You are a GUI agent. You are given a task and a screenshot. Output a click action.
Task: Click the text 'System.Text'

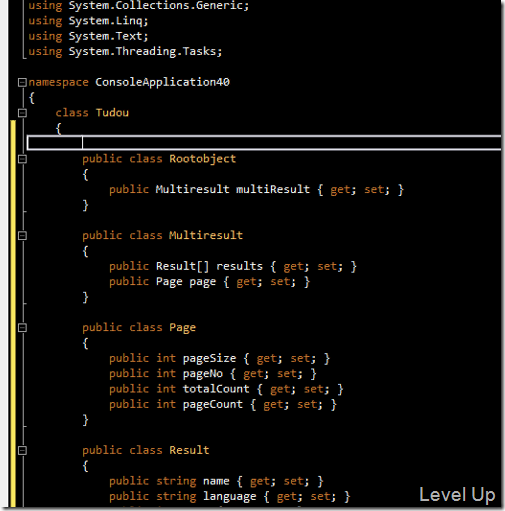click(x=105, y=36)
